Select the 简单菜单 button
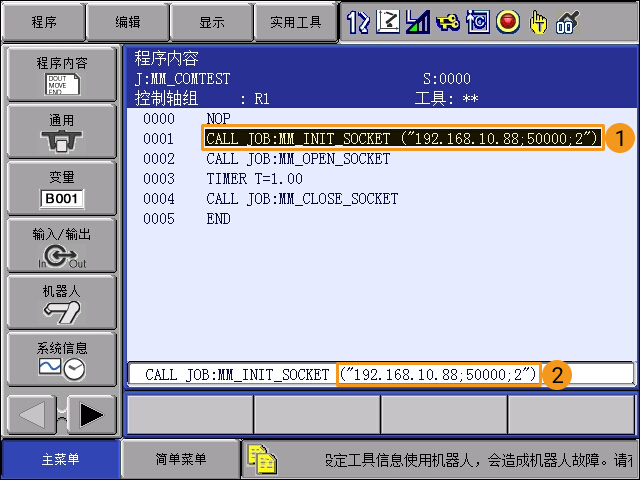640x480 pixels. click(x=180, y=459)
